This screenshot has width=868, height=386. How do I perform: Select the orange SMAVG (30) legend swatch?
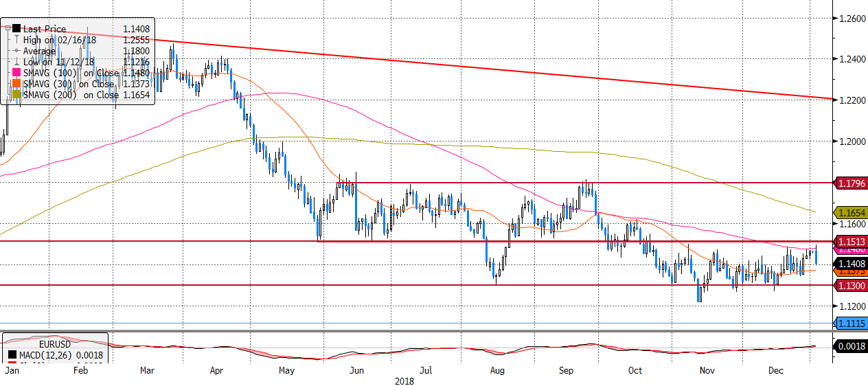(x=16, y=84)
